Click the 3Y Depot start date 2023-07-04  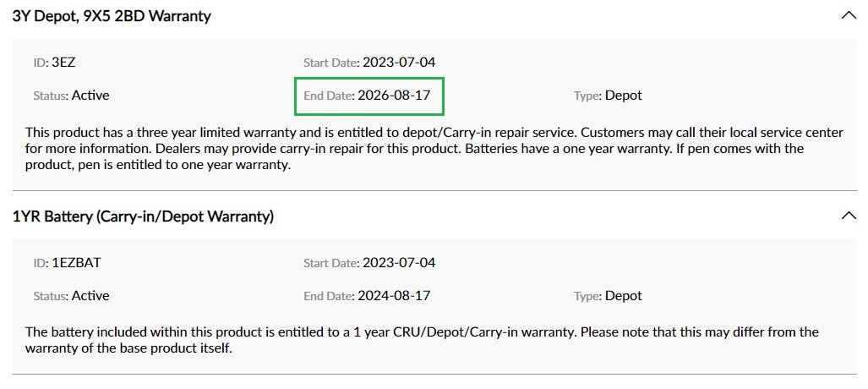pyautogui.click(x=399, y=63)
